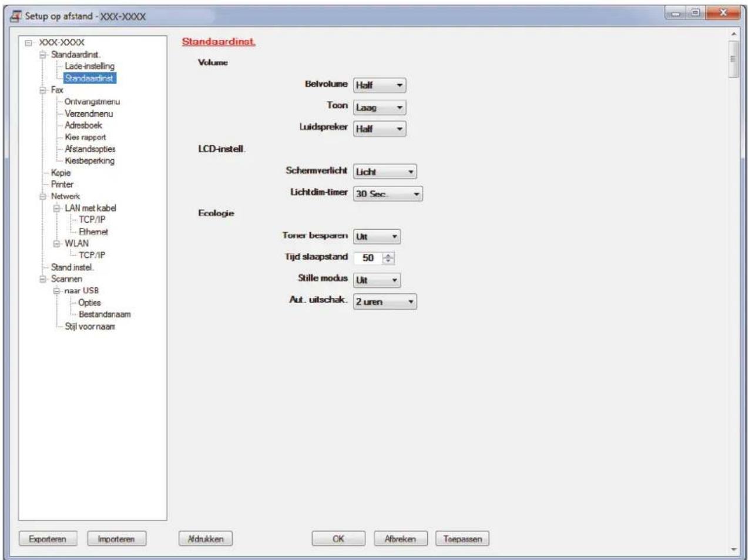Select Kies rapport in the tree
This screenshot has height=560, width=748.
(85, 137)
